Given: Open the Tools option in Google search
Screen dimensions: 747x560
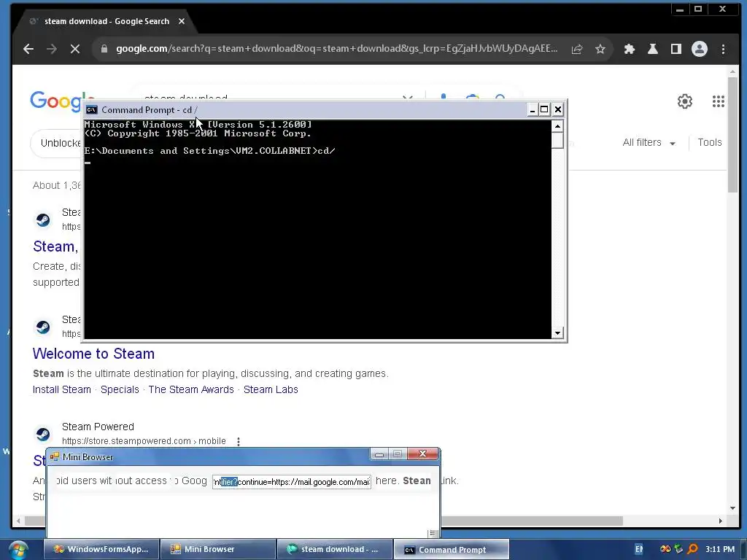Looking at the screenshot, I should [x=709, y=142].
